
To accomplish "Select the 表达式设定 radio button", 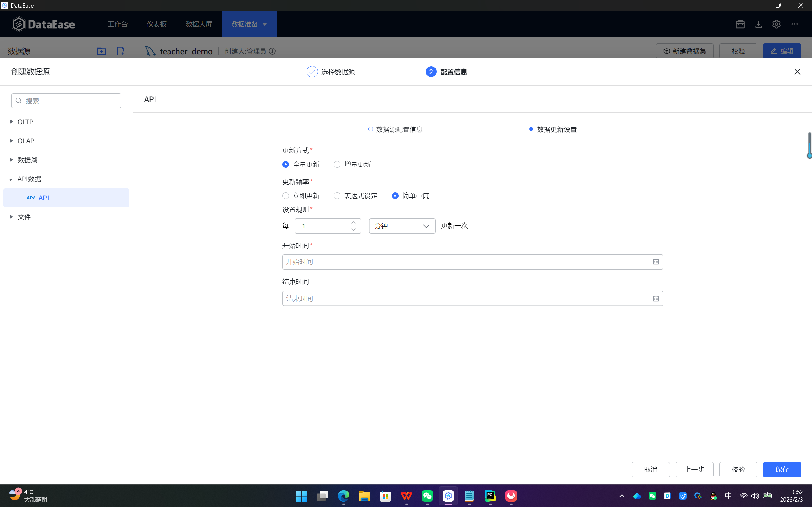I will 337,196.
